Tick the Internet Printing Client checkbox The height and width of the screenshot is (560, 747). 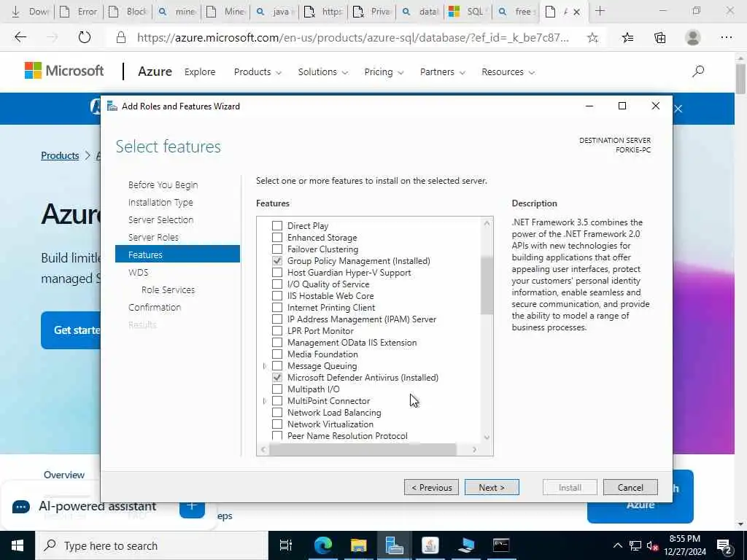point(276,307)
